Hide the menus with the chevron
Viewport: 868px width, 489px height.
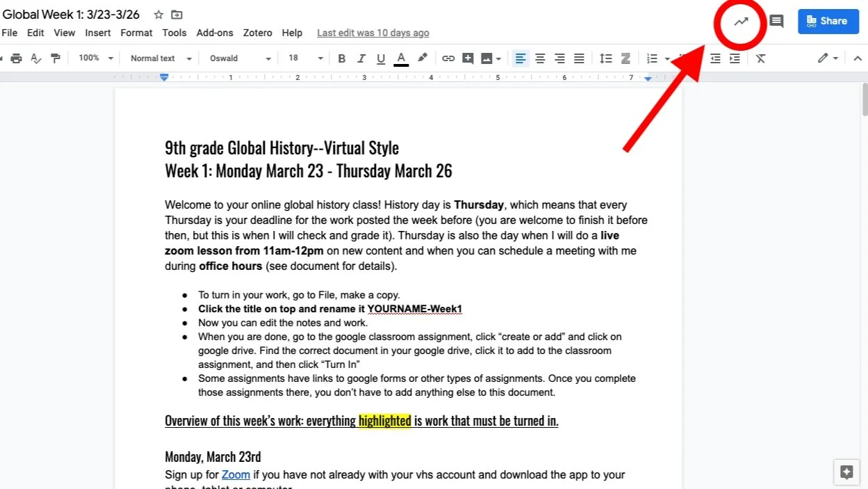[x=858, y=58]
